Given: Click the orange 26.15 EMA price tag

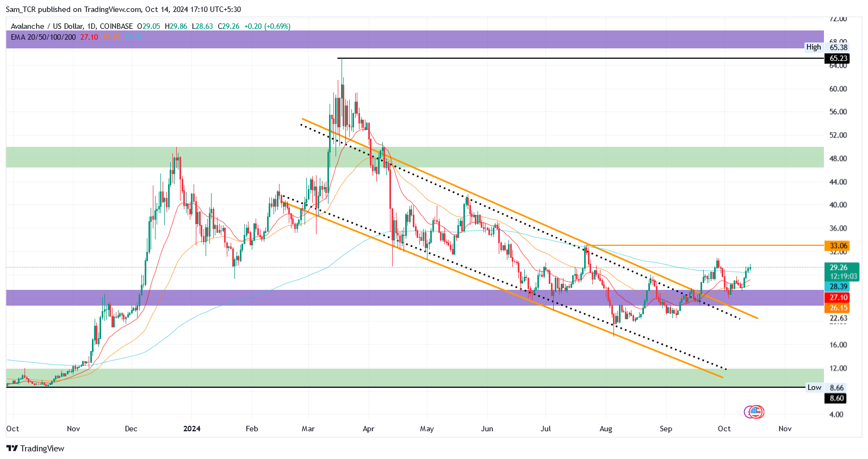Looking at the screenshot, I should 838,308.
